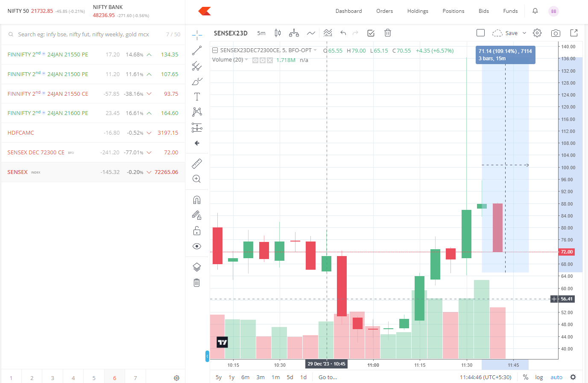Open the Dashboard page

348,11
